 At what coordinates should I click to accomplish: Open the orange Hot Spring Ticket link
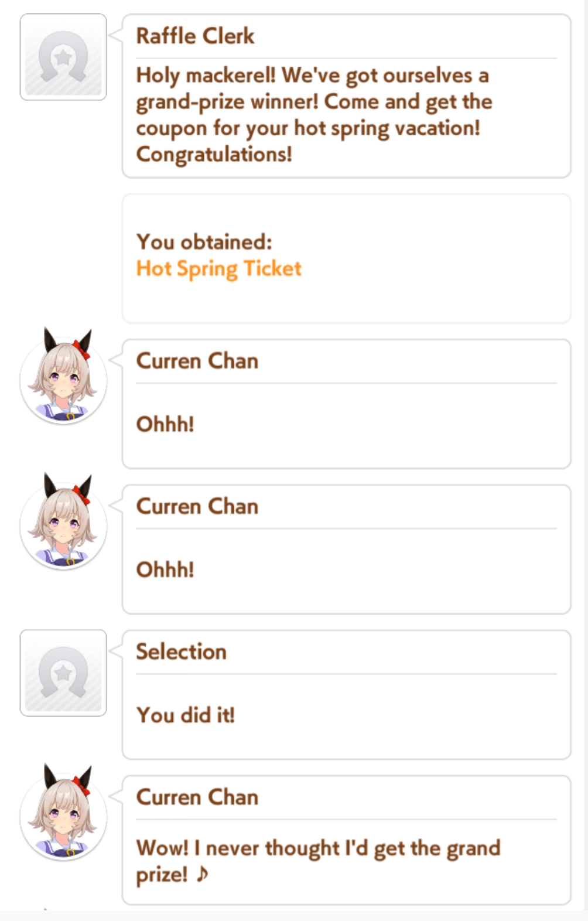point(218,269)
